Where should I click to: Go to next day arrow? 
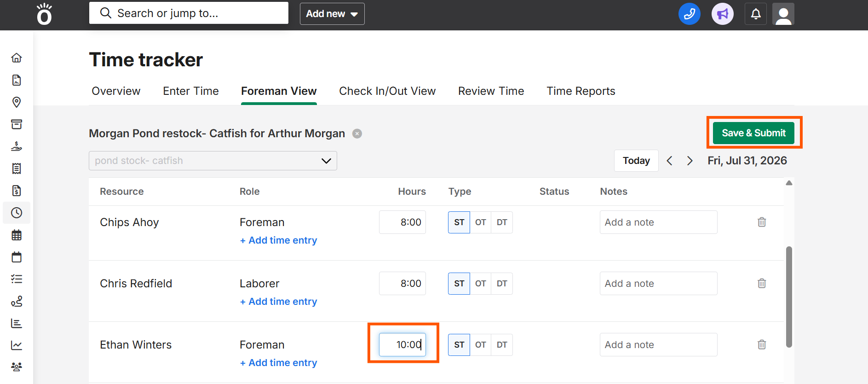[x=690, y=161]
